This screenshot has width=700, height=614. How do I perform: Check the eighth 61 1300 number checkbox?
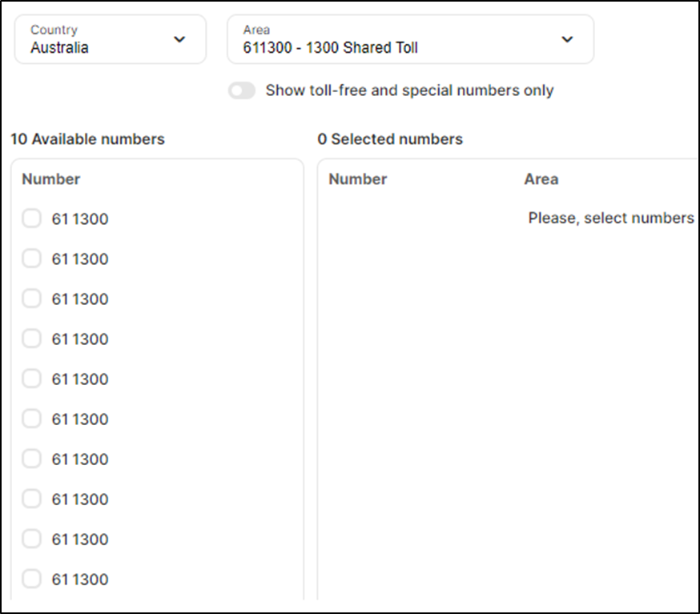[31, 499]
